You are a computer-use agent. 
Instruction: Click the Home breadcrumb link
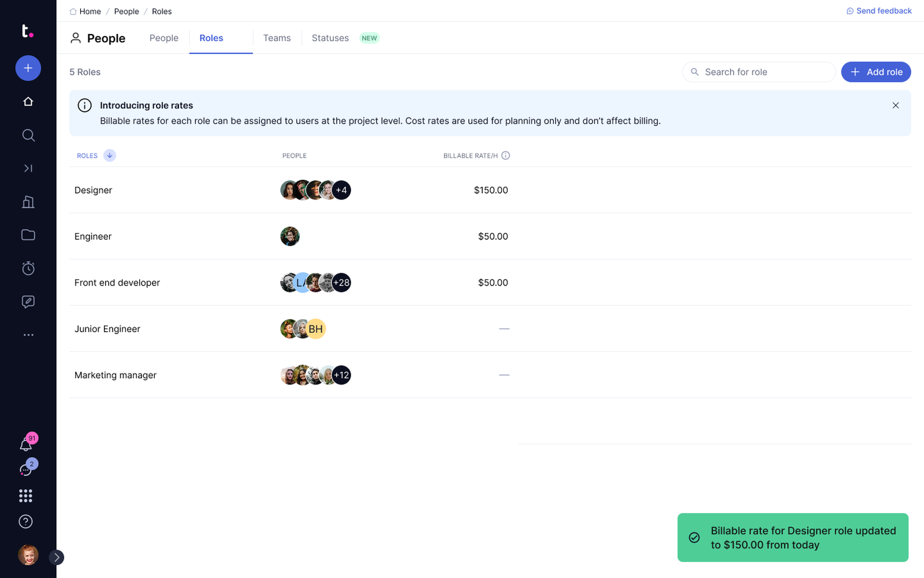[x=90, y=12]
